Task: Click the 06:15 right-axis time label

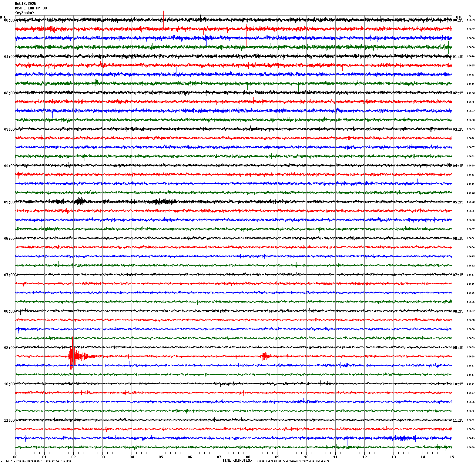Action: click(x=458, y=239)
